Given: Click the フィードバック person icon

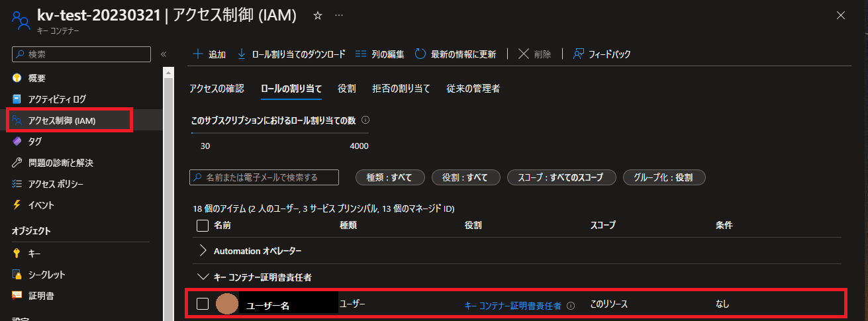Looking at the screenshot, I should tap(579, 54).
